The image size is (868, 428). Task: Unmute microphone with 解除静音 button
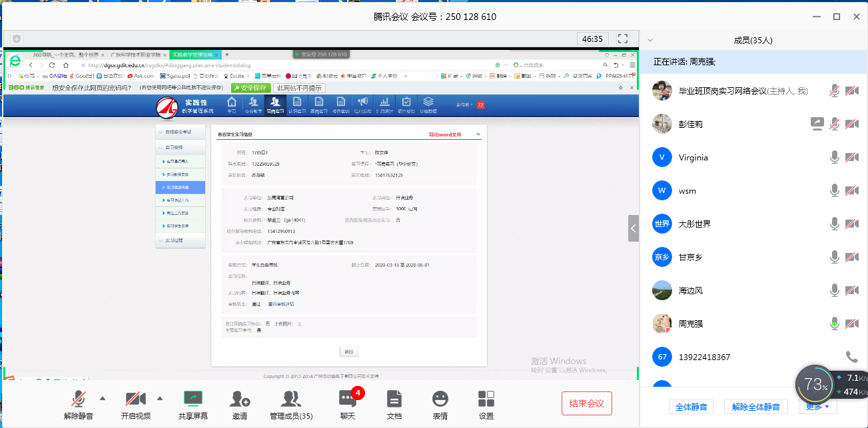pyautogui.click(x=79, y=405)
